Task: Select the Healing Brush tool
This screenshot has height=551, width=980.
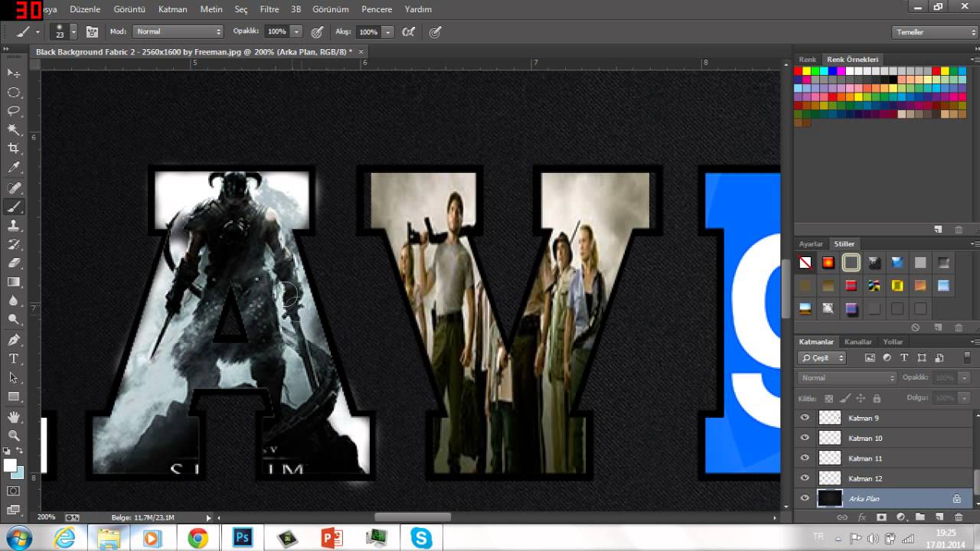Action: [x=14, y=187]
